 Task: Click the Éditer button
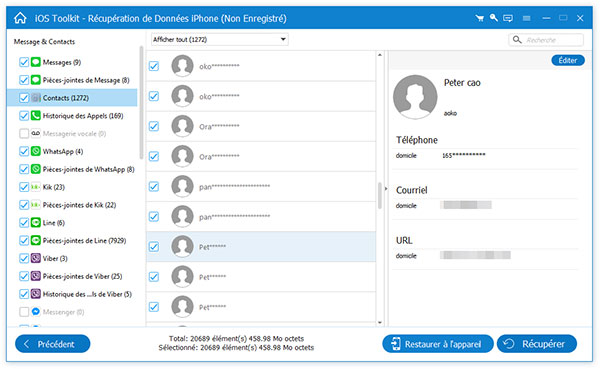click(567, 60)
